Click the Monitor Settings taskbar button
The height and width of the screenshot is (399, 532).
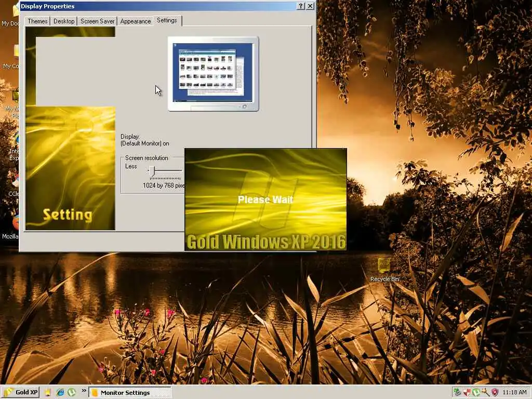click(x=130, y=393)
